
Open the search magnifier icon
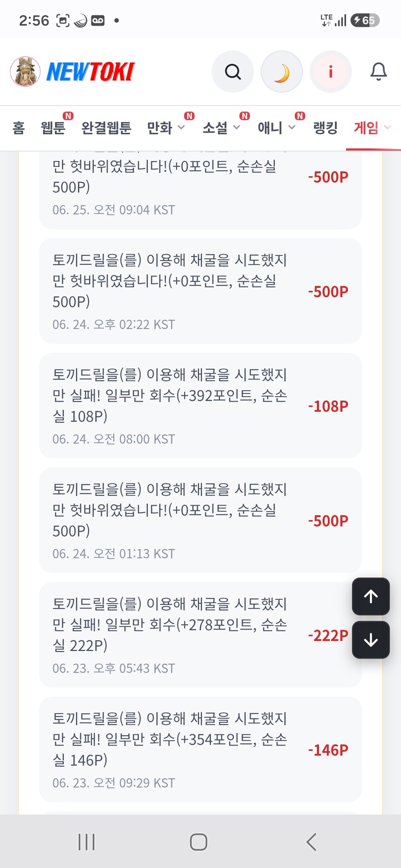233,72
